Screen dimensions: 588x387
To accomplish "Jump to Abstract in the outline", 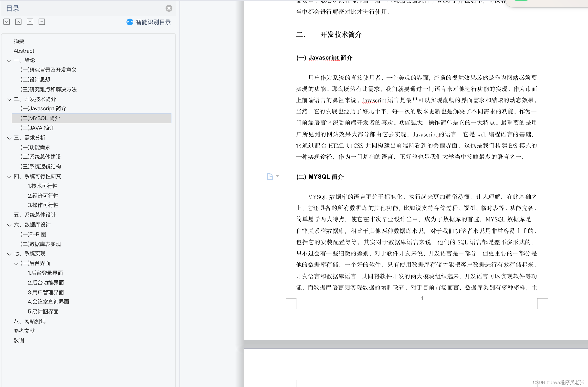I will (x=24, y=51).
